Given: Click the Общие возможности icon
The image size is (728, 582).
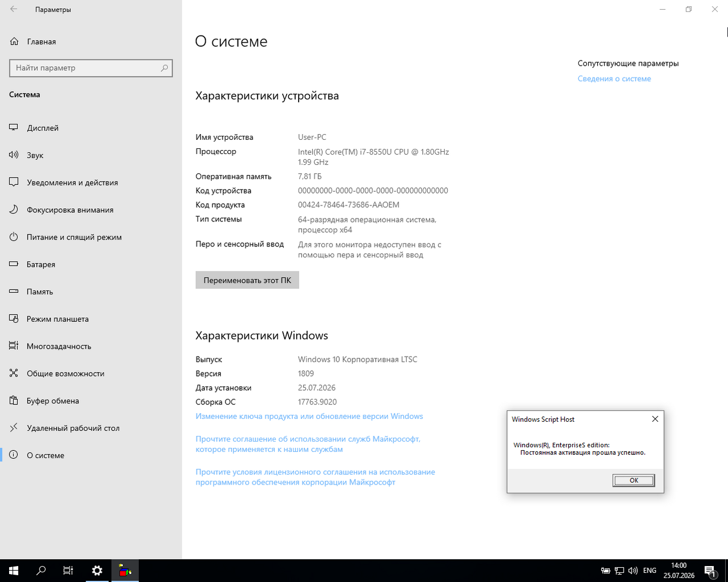Looking at the screenshot, I should [14, 374].
